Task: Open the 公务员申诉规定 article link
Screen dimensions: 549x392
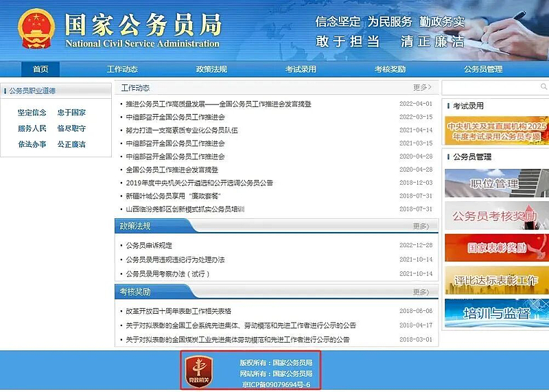Action: [149, 245]
